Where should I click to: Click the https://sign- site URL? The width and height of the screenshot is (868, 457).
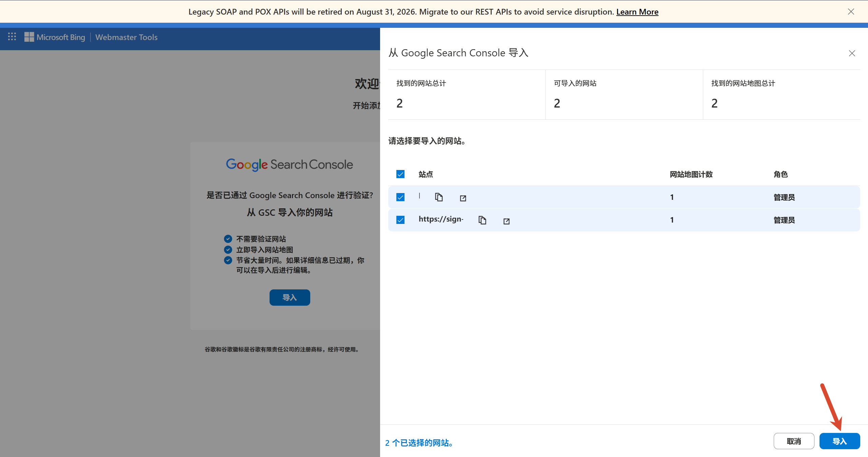(441, 219)
